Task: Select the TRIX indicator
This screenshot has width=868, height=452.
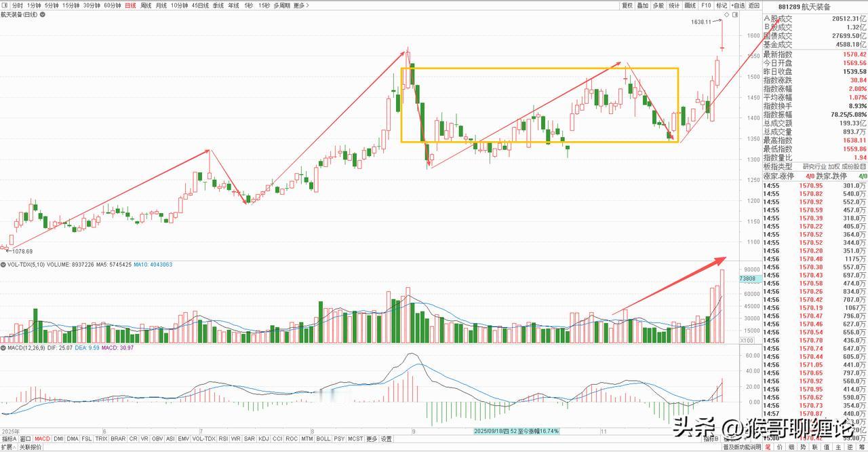Action: tap(101, 439)
